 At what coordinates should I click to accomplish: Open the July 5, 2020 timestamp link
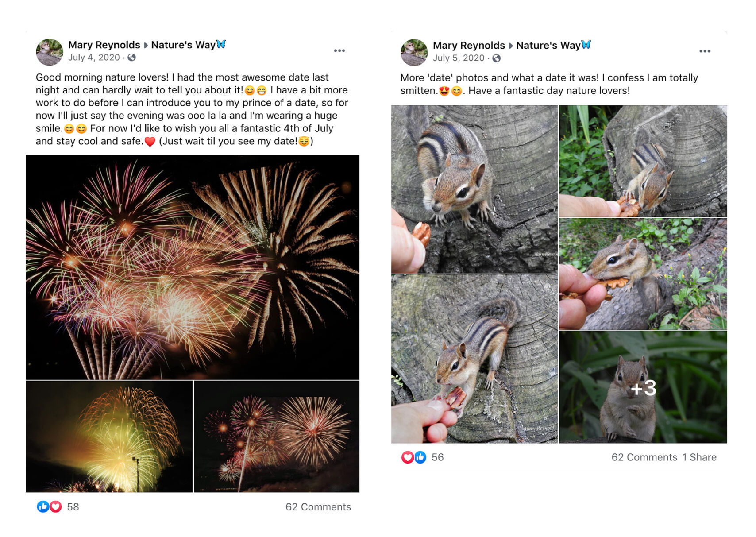pyautogui.click(x=459, y=58)
